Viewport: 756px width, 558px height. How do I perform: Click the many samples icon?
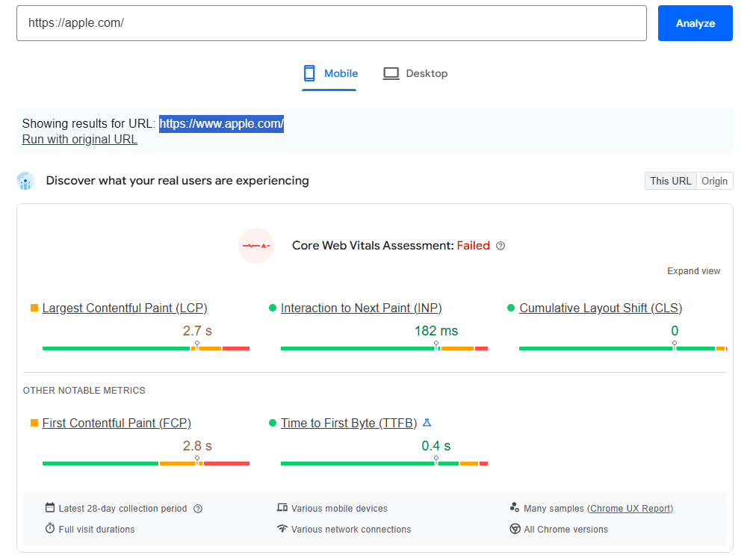[515, 507]
